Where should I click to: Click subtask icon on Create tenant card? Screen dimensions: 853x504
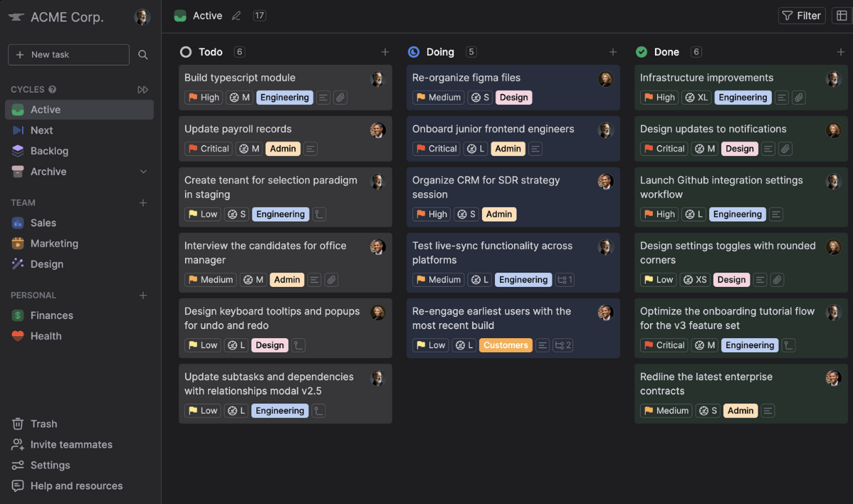tap(319, 214)
